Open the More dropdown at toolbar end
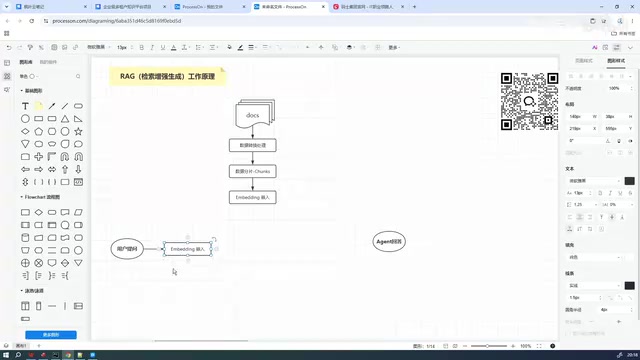 (394, 47)
